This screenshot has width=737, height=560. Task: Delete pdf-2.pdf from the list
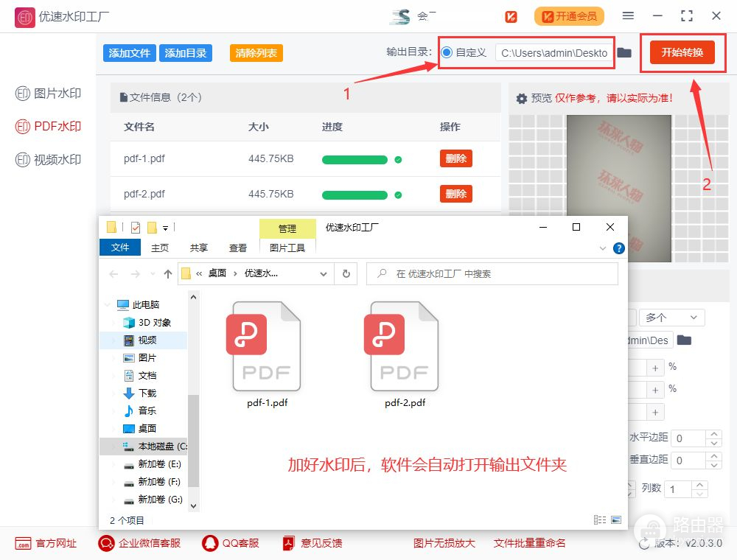pyautogui.click(x=456, y=194)
